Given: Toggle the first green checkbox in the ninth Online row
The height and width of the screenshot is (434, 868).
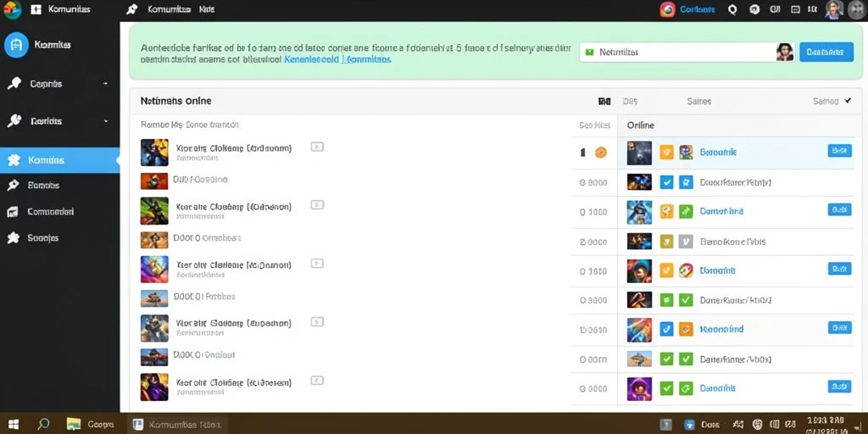Looking at the screenshot, I should [667, 388].
